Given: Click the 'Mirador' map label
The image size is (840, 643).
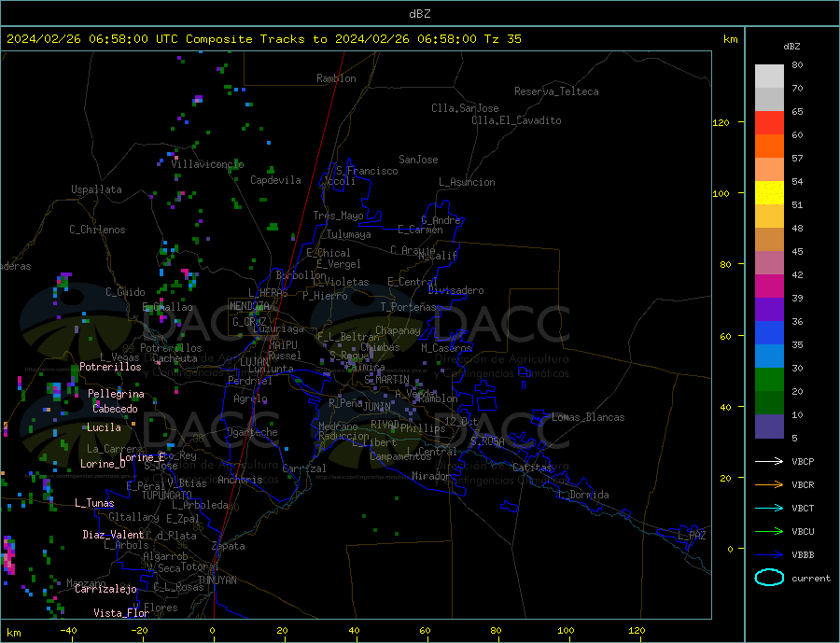Looking at the screenshot, I should 431,476.
